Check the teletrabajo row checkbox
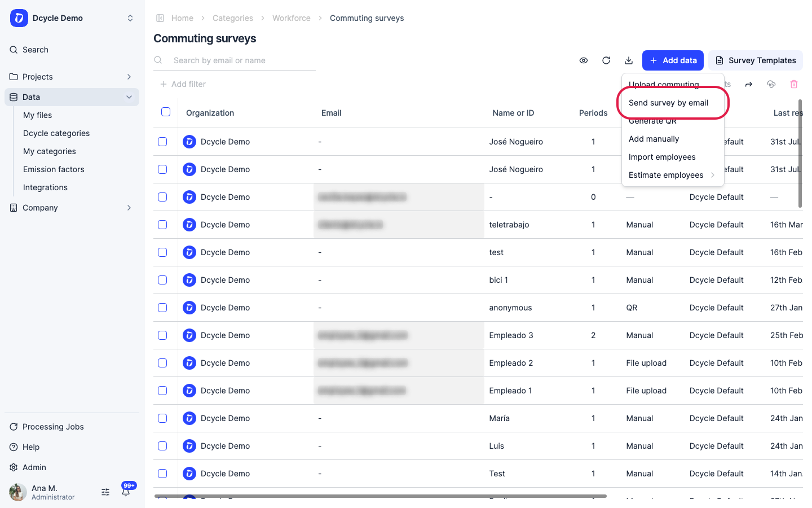812x508 pixels. pos(162,225)
